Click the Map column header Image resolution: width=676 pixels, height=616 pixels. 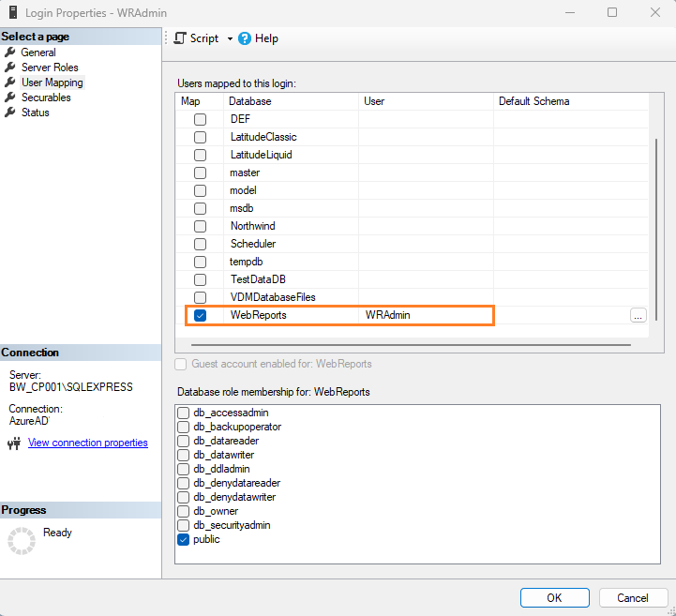(200, 101)
